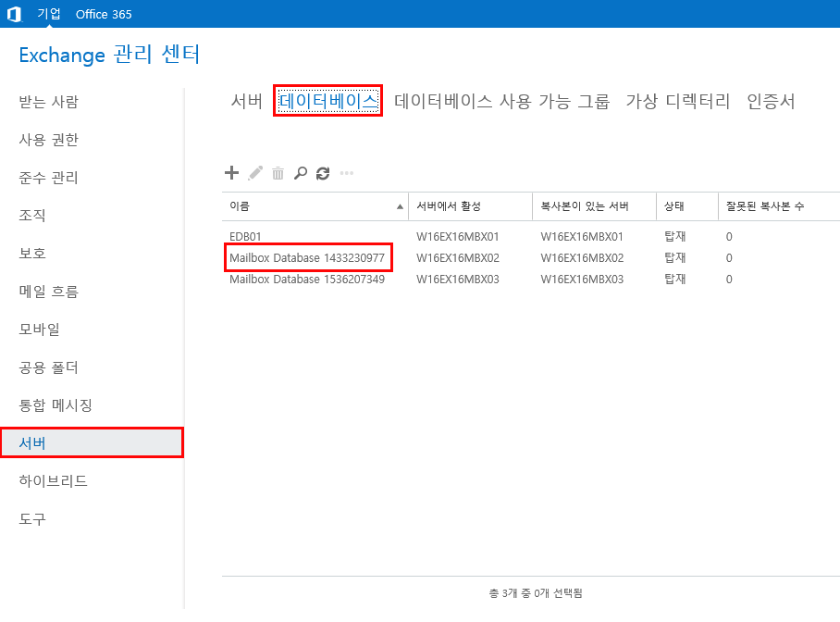The width and height of the screenshot is (840, 622).
Task: Sort by the 이름 column arrow
Action: click(400, 206)
